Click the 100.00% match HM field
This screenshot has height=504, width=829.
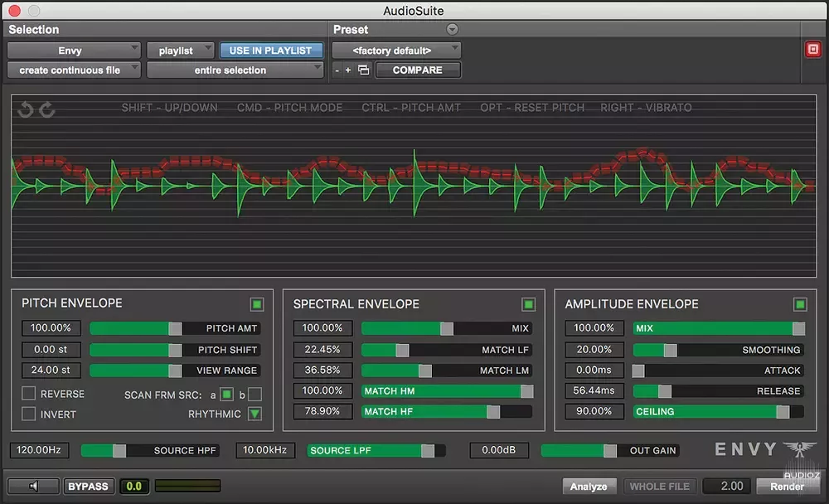[x=322, y=390]
